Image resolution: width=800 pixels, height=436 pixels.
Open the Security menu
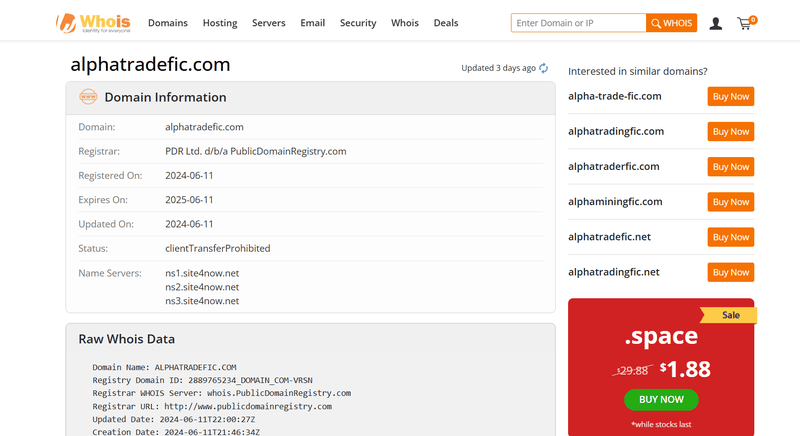358,23
